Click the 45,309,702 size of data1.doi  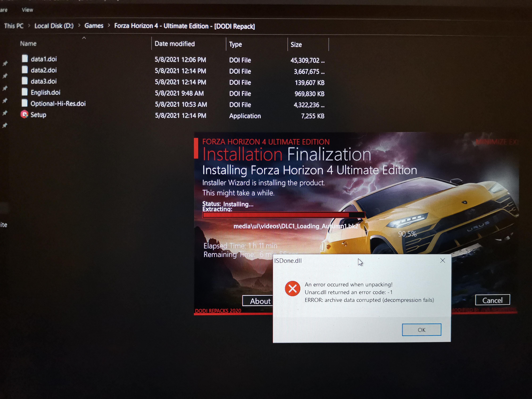tap(307, 60)
